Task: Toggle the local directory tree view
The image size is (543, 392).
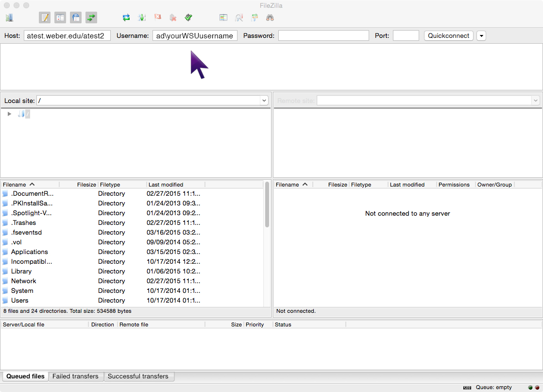Action: click(x=60, y=17)
